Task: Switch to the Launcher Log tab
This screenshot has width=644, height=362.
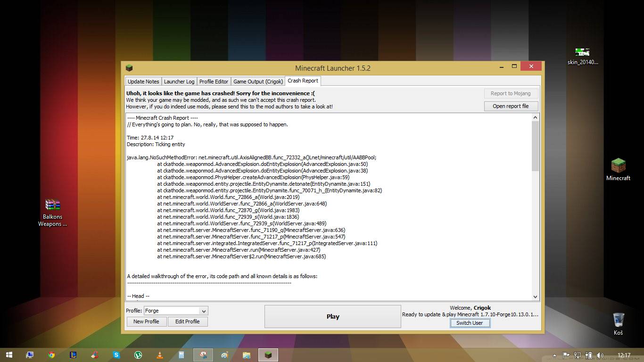Action: tap(179, 82)
